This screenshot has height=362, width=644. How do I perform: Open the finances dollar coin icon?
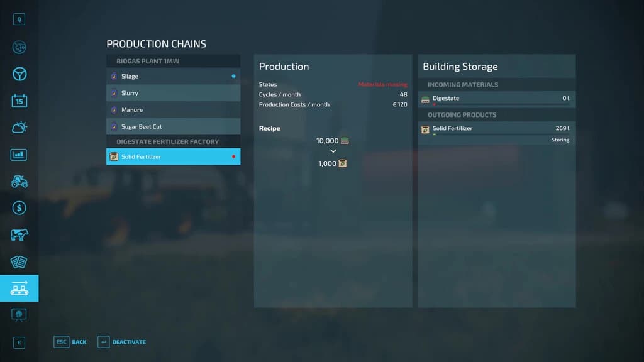tap(19, 208)
